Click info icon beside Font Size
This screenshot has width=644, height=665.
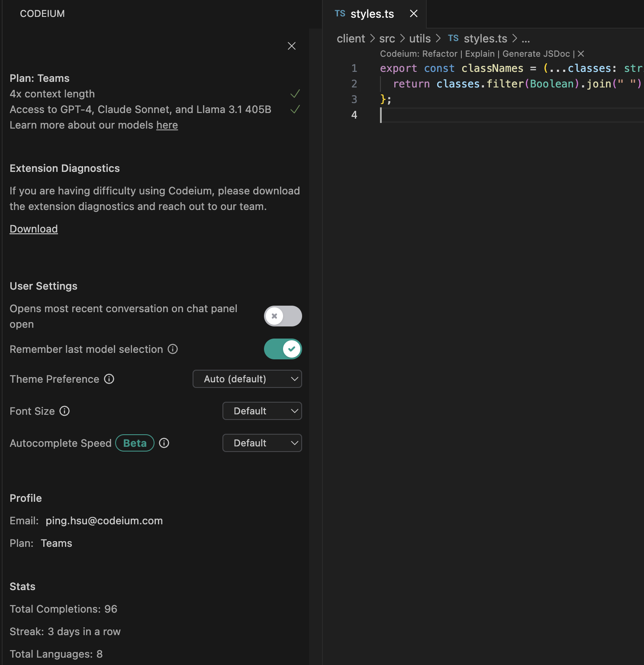[x=64, y=411]
